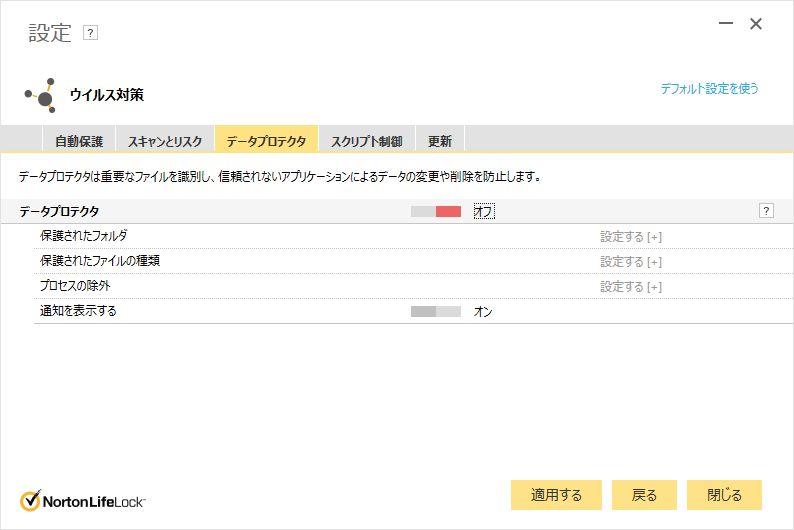Click the ウイルス対策 network icon

[41, 95]
